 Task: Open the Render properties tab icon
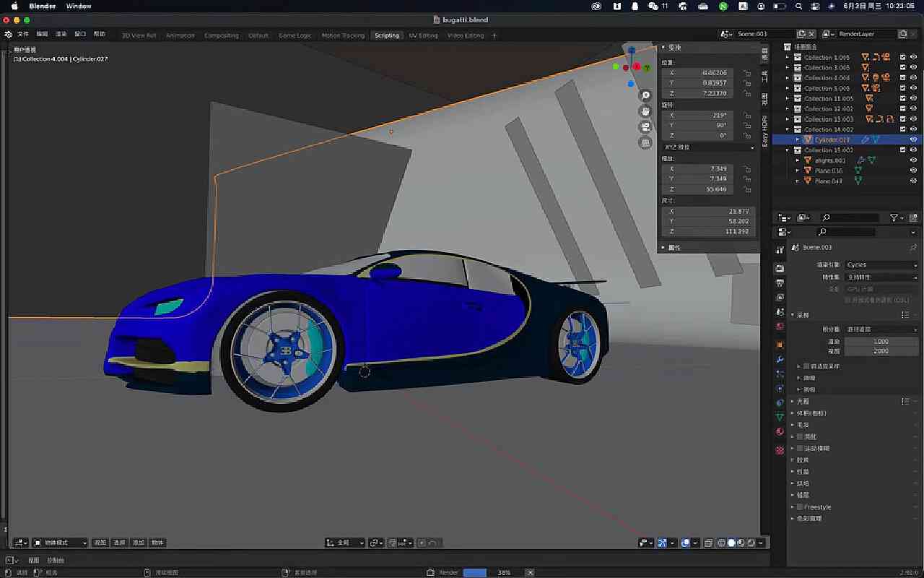[x=780, y=268]
